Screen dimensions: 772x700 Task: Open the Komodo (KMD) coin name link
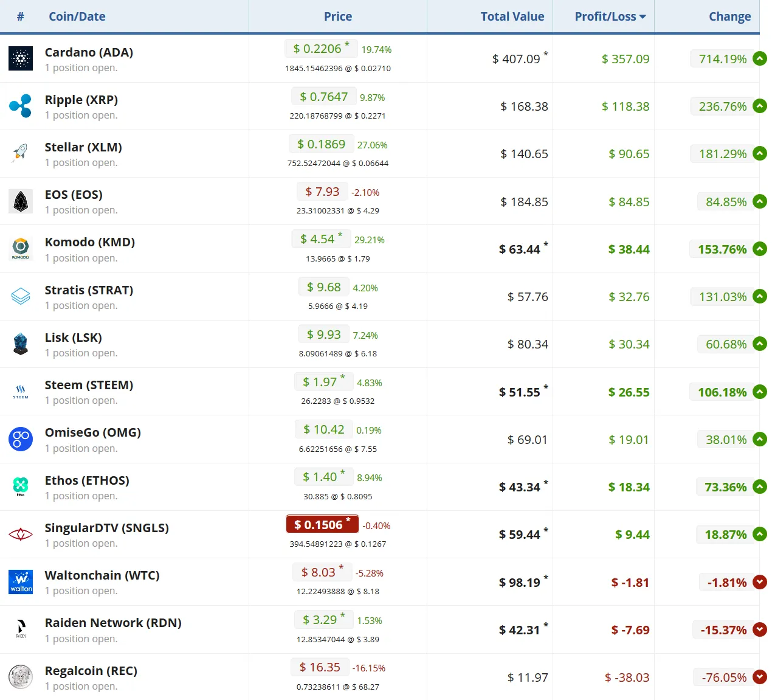coord(90,242)
